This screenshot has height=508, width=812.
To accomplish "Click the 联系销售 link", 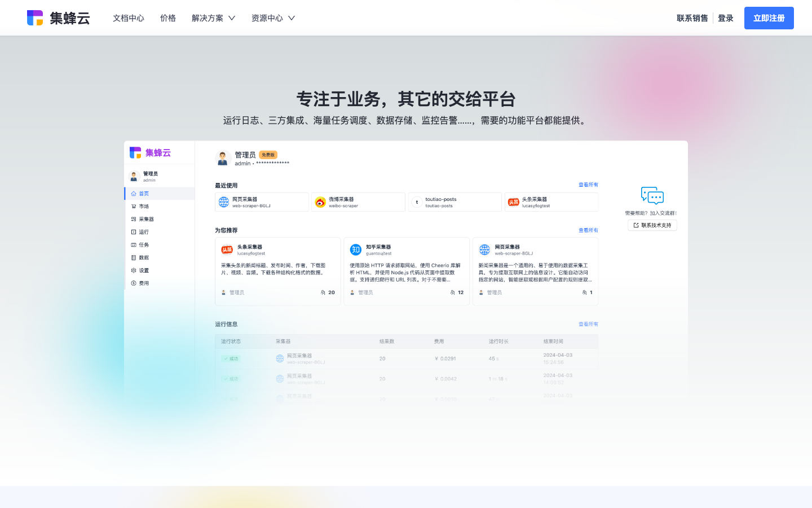I will coord(692,18).
